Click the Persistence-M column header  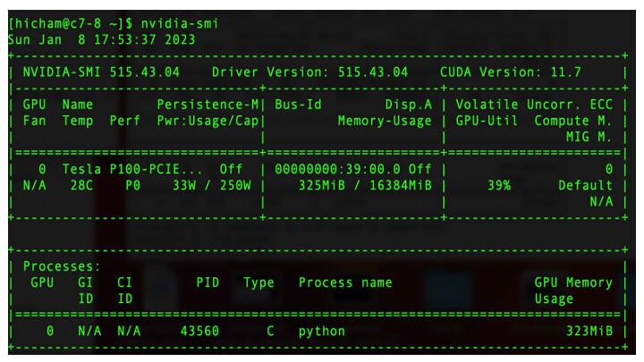(x=208, y=105)
